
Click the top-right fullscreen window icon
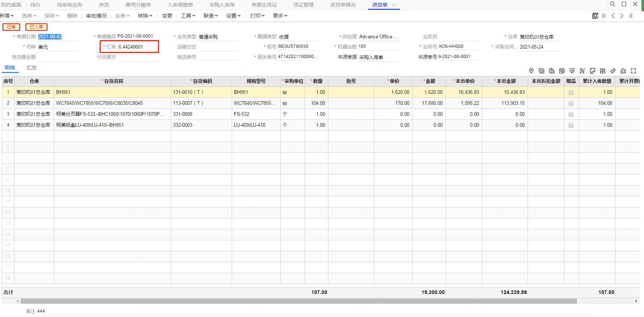coord(624,4)
